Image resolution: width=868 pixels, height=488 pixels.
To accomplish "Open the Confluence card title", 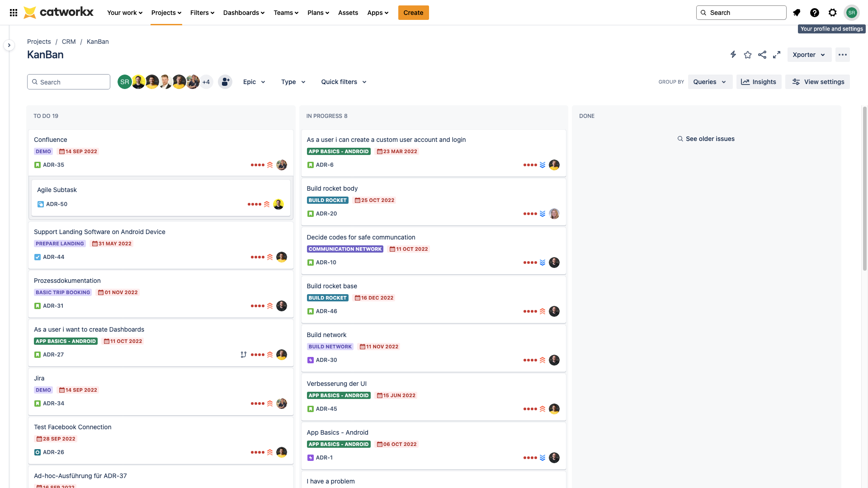I will point(51,140).
